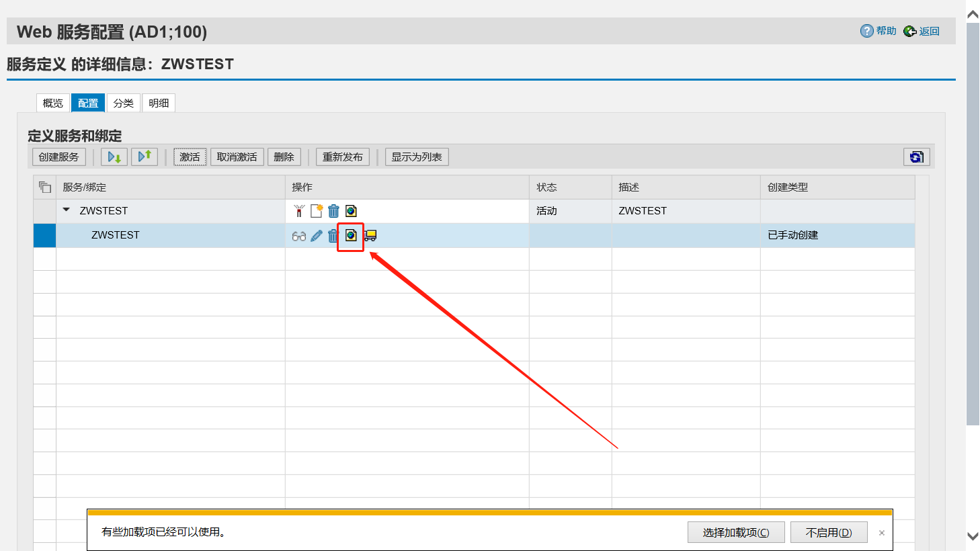Image resolution: width=980 pixels, height=551 pixels.
Task: Collapse all rows with the green up arrow
Action: point(145,156)
